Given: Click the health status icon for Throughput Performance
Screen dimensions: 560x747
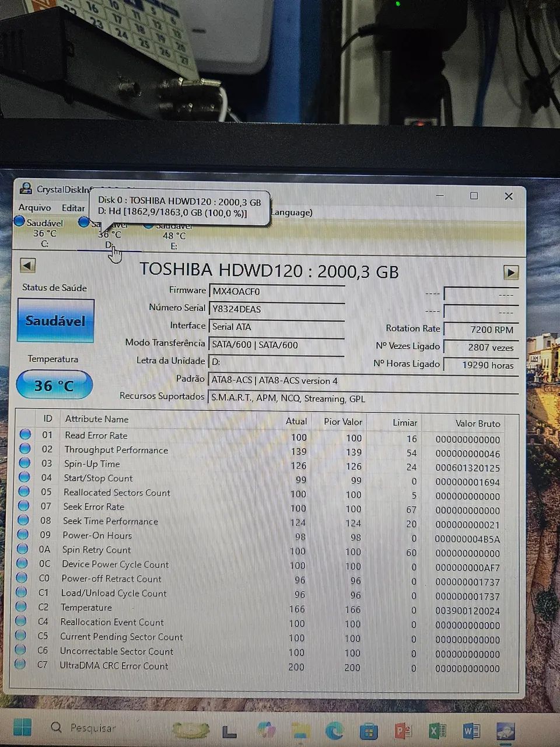Looking at the screenshot, I should (25, 448).
